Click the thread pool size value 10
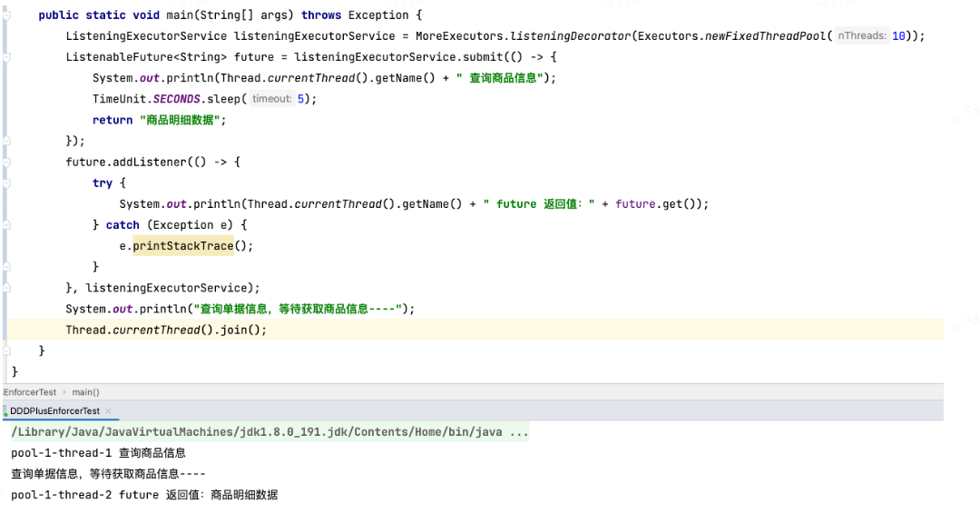Viewport: 980px width, 514px height. (x=898, y=36)
